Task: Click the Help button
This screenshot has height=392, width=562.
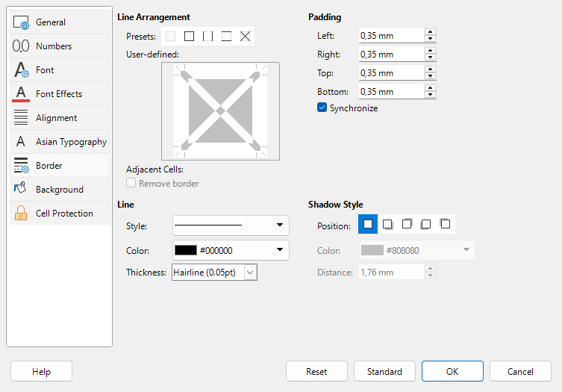Action: pyautogui.click(x=41, y=371)
